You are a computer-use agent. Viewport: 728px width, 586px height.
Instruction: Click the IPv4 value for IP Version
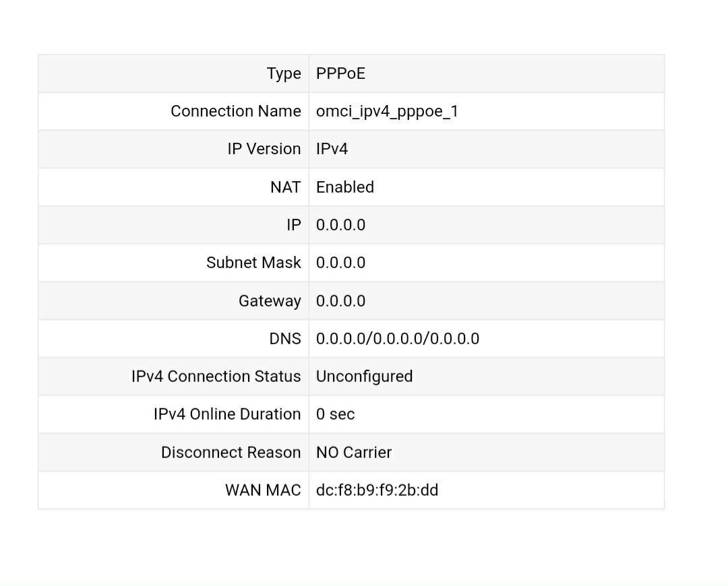pos(332,149)
